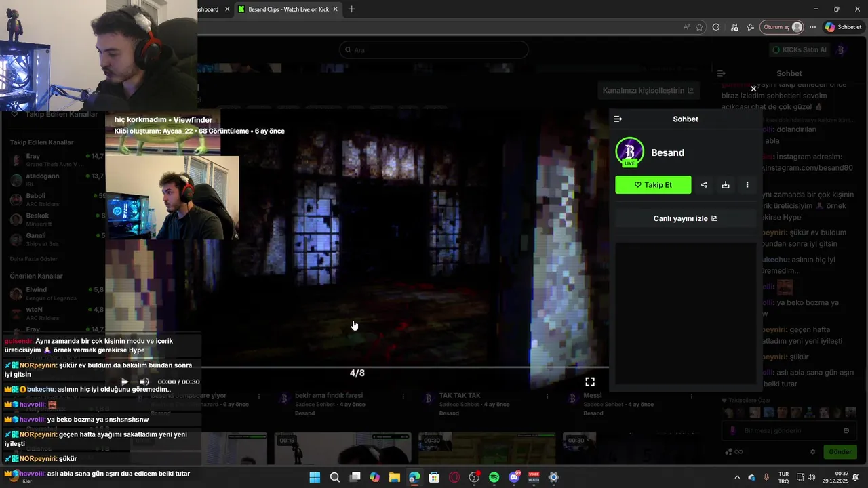The image size is (868, 488).
Task: Click the Gönder send button
Action: 840,452
